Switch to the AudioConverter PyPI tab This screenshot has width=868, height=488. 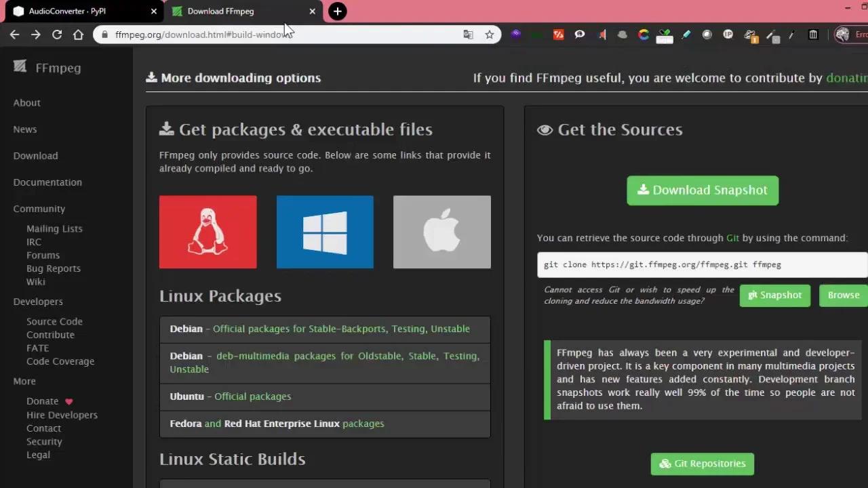click(81, 11)
